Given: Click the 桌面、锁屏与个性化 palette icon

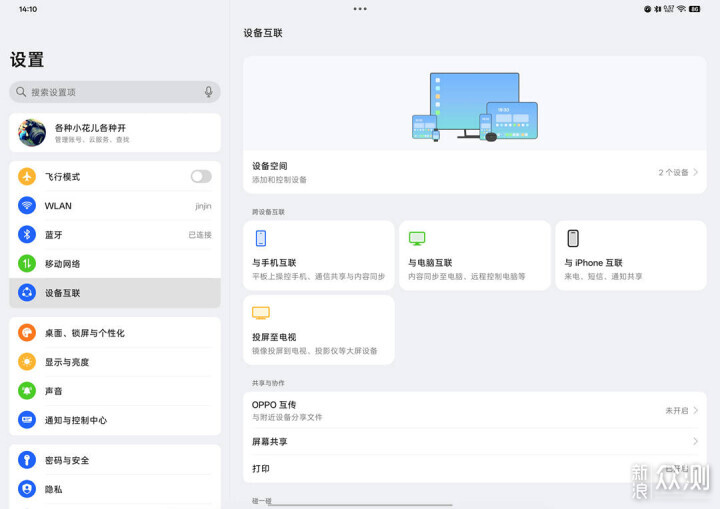Looking at the screenshot, I should (27, 333).
